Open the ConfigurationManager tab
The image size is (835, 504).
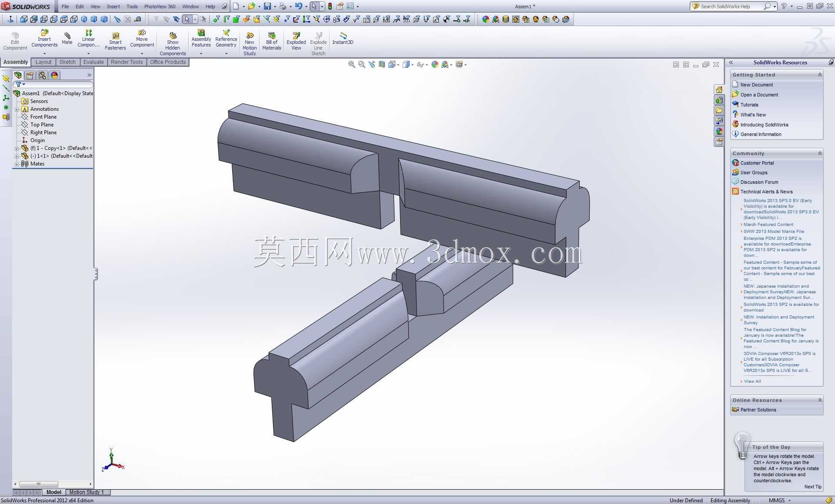point(42,75)
